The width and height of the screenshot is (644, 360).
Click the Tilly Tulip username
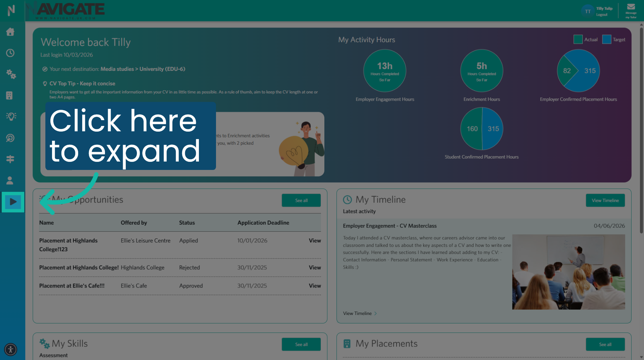(x=604, y=8)
